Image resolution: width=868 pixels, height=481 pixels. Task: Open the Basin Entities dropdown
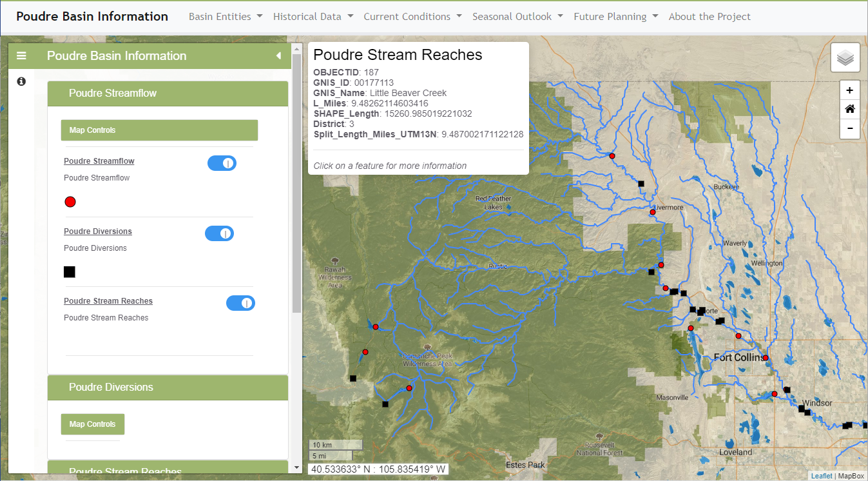(226, 17)
